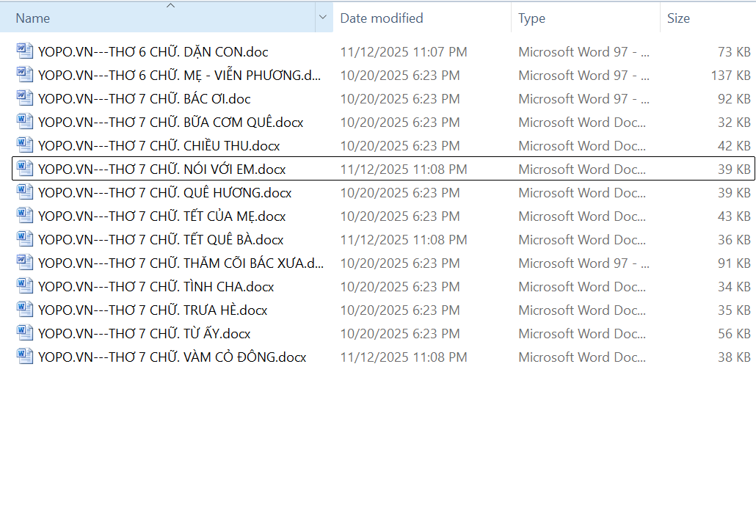Click the docx icon of VÀM CỎ ĐÔNG
Screen dimensions: 756x532
point(25,357)
